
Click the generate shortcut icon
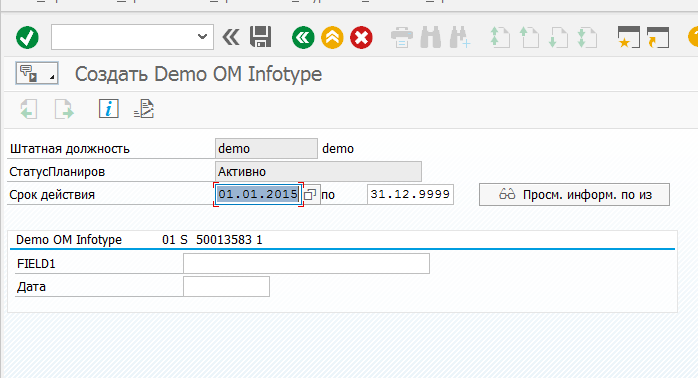tap(657, 37)
